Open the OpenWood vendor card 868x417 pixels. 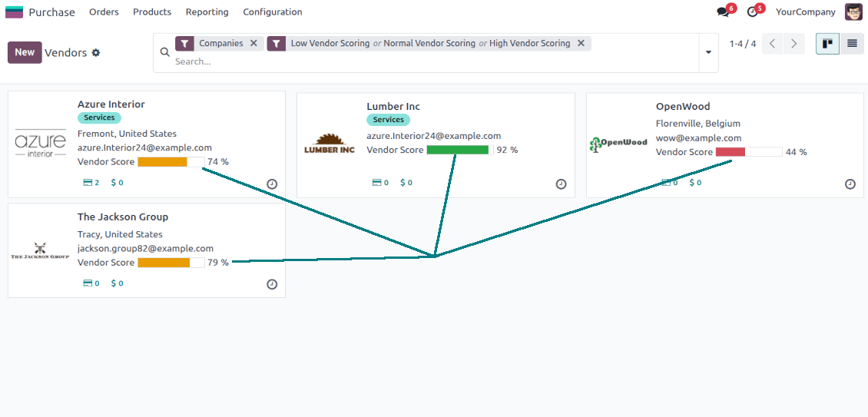click(x=724, y=145)
